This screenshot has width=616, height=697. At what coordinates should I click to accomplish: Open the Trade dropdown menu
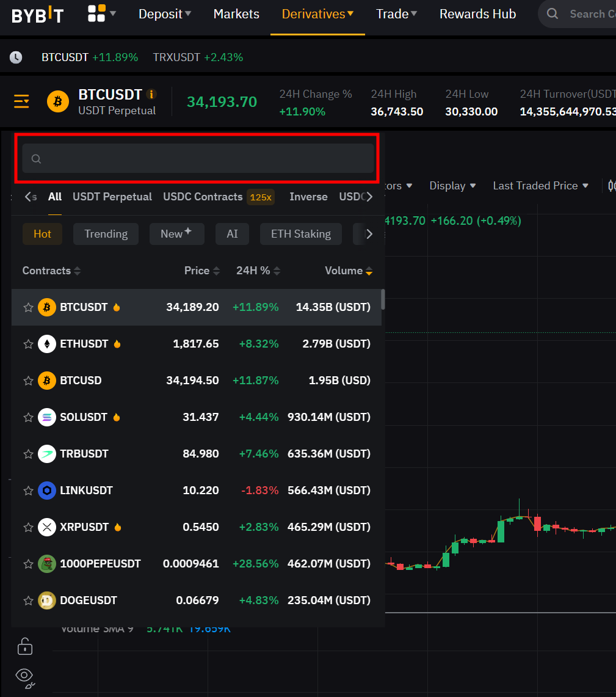click(396, 14)
